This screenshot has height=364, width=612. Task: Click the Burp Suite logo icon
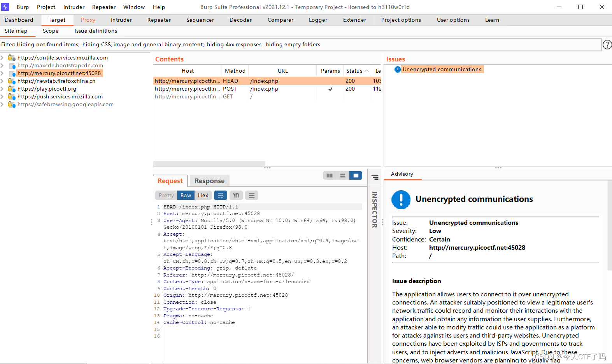[x=5, y=7]
